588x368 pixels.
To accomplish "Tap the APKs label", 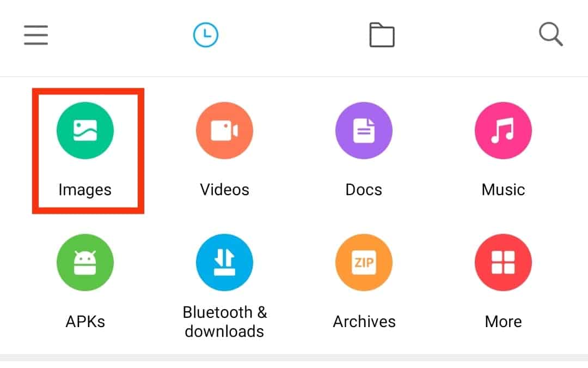I will [85, 322].
